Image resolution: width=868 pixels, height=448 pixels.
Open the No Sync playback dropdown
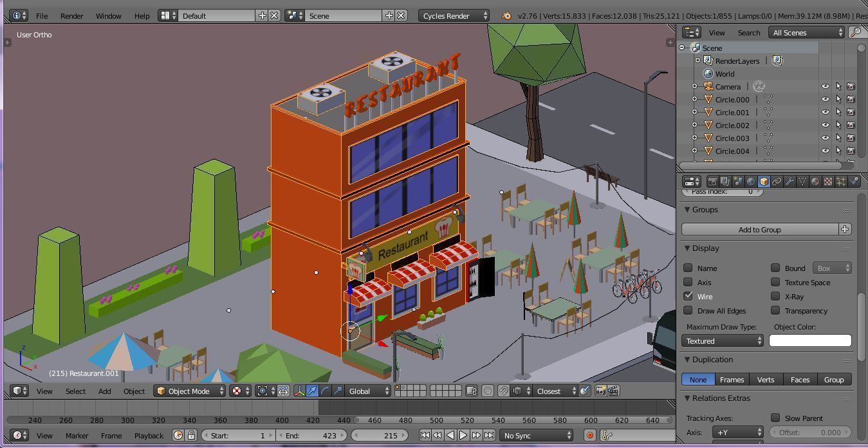[537, 435]
